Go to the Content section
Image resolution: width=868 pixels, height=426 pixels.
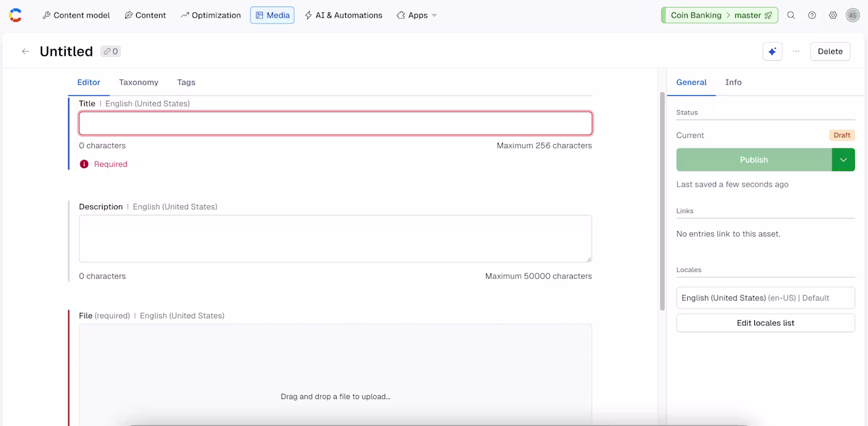(145, 15)
